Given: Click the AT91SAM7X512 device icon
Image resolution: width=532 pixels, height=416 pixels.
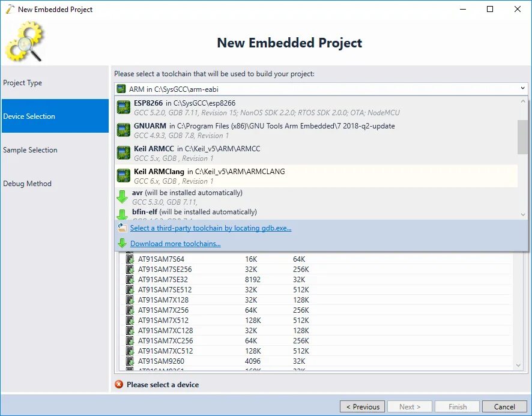Looking at the screenshot, I should tap(130, 320).
